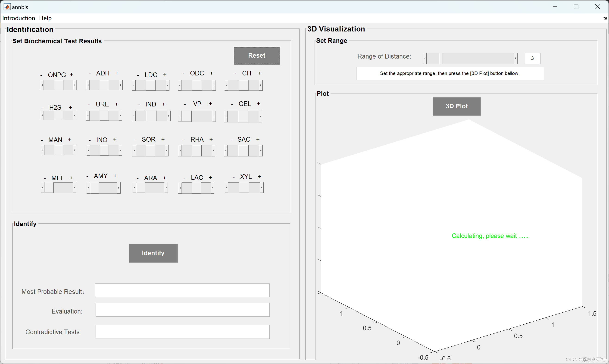Click right arrow of CIT slider
This screenshot has width=609, height=364.
coord(261,85)
